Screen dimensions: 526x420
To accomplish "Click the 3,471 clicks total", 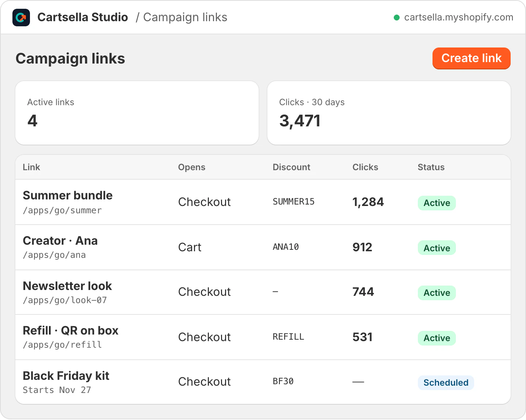I will pos(300,121).
